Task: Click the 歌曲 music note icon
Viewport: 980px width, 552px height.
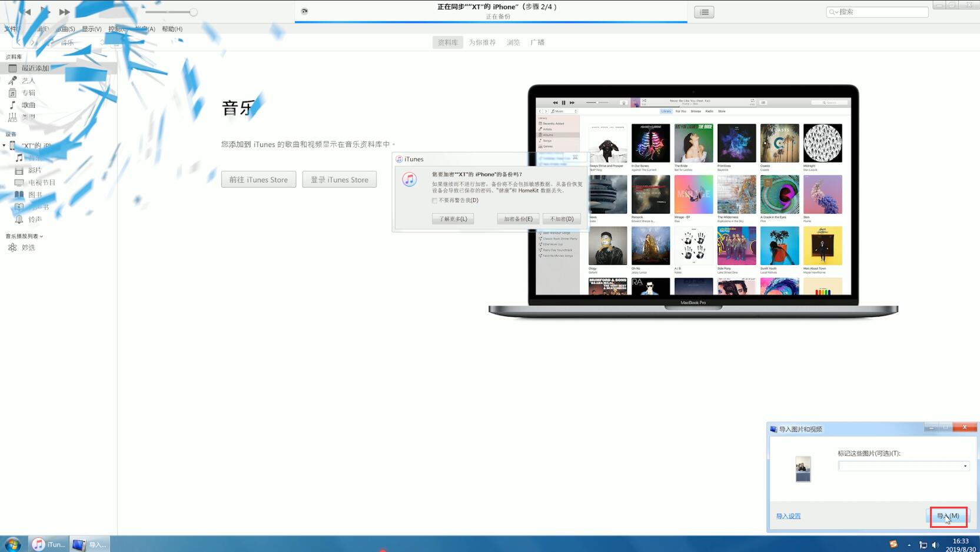Action: 12,105
